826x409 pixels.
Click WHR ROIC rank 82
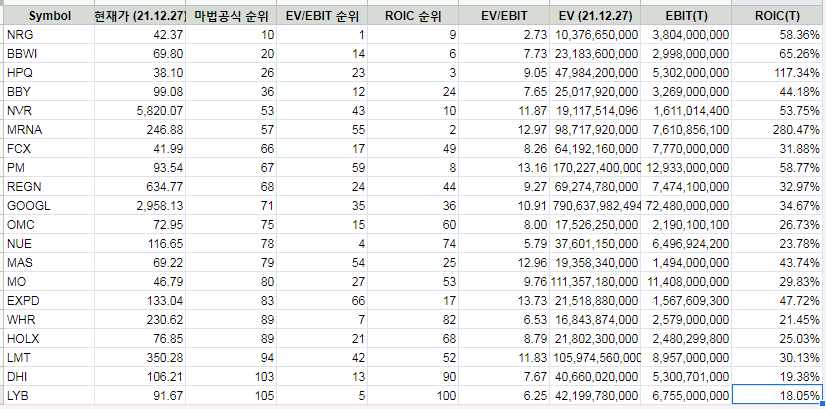413,319
